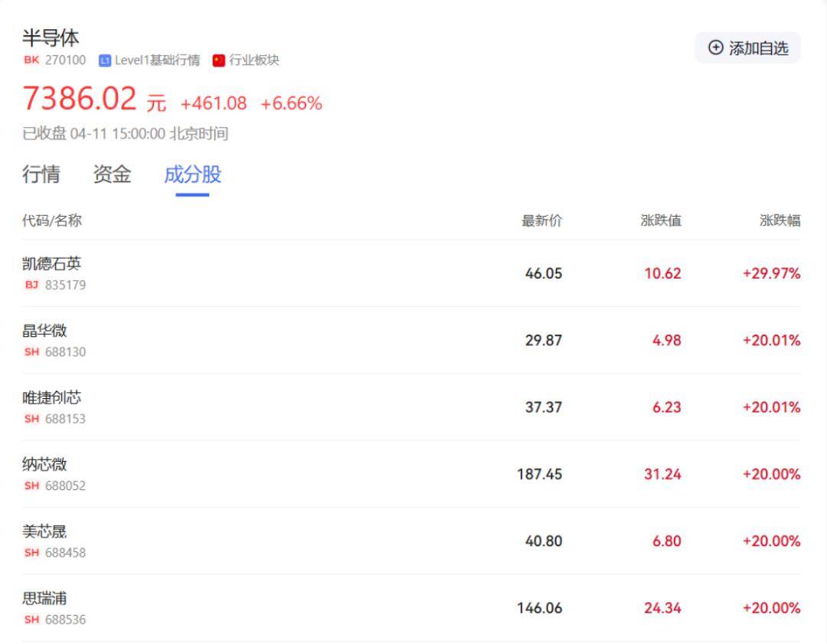Select the 成分股 tab

[x=192, y=175]
